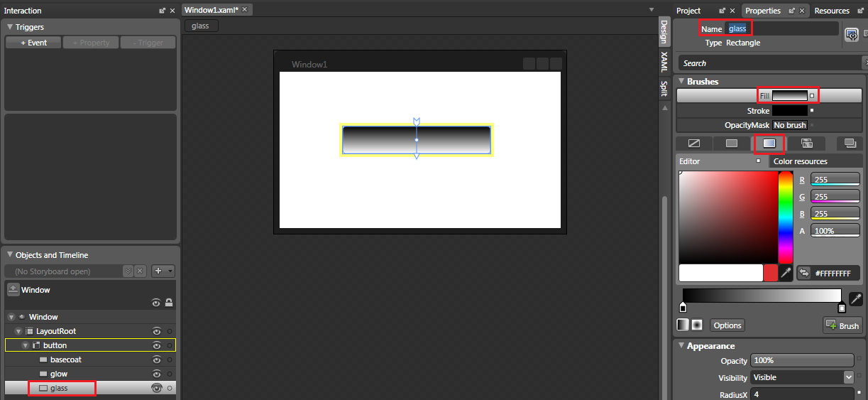The height and width of the screenshot is (400, 868).
Task: Choose the No brush icon
Action: coord(694,144)
